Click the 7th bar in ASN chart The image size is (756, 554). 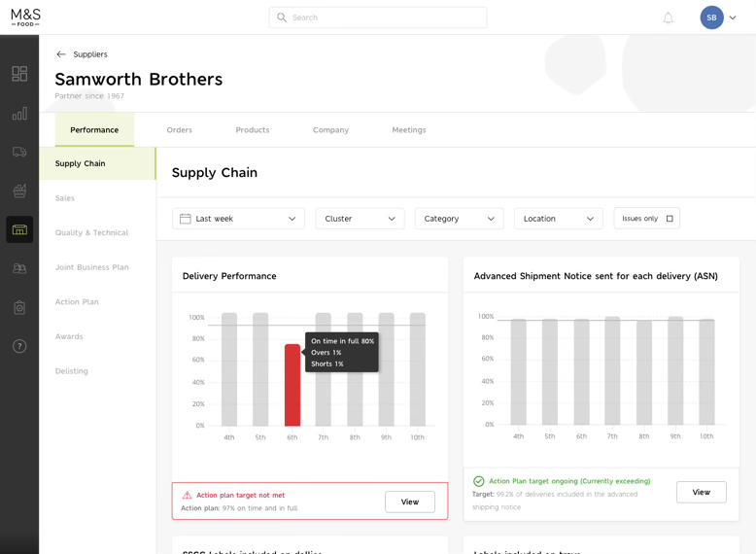612,370
